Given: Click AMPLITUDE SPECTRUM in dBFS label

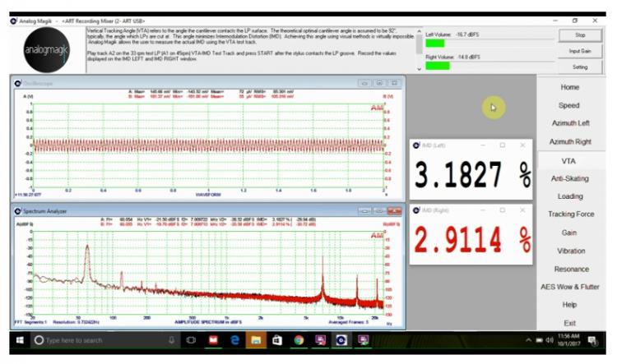Looking at the screenshot, I should (208, 322).
